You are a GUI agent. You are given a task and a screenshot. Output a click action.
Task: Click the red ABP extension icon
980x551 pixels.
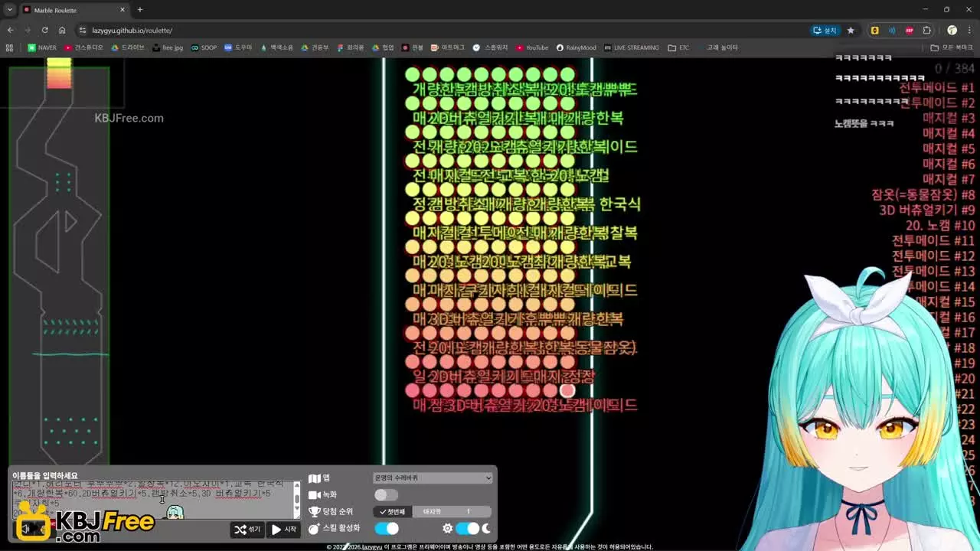pyautogui.click(x=910, y=31)
